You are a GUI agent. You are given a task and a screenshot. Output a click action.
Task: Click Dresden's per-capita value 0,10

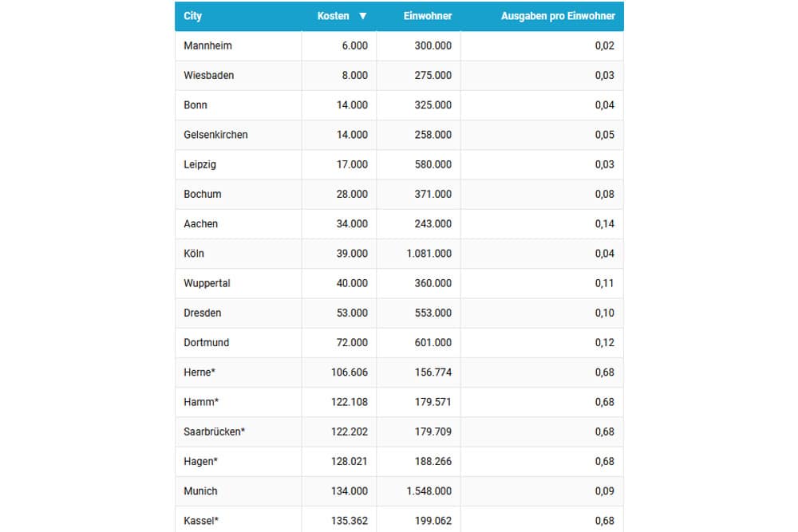pyautogui.click(x=604, y=313)
